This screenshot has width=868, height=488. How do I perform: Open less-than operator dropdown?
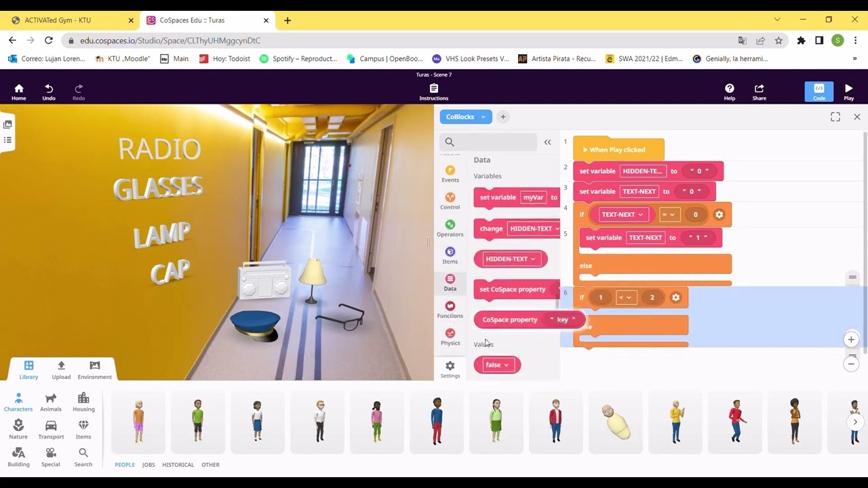627,297
